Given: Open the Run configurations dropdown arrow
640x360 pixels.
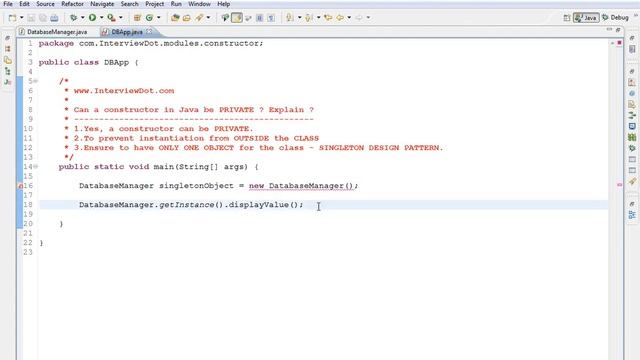Looking at the screenshot, I should point(102,18).
